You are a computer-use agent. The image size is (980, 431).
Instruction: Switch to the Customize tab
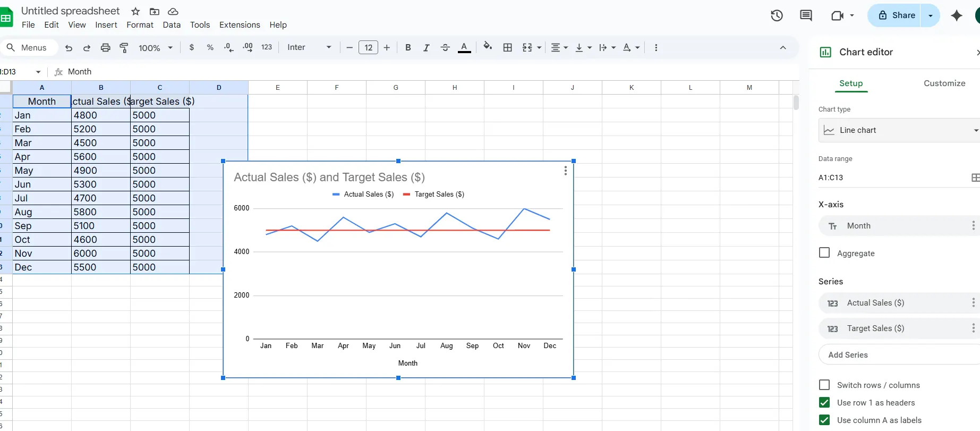point(944,83)
